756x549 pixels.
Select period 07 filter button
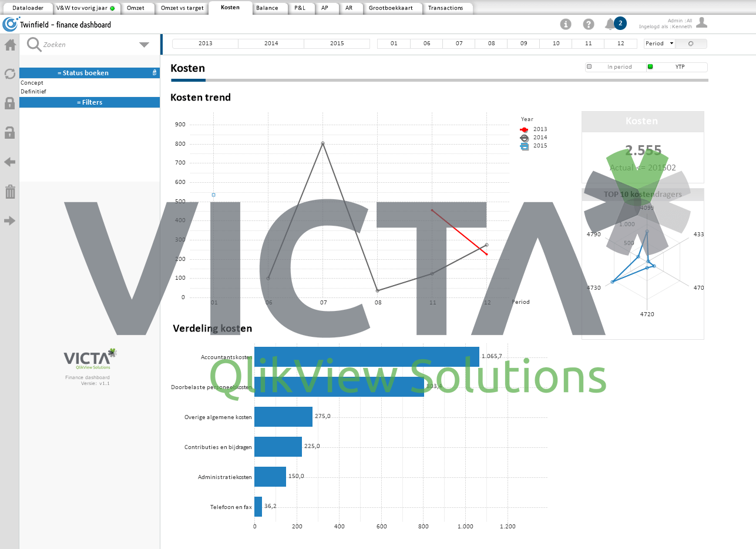tap(459, 43)
